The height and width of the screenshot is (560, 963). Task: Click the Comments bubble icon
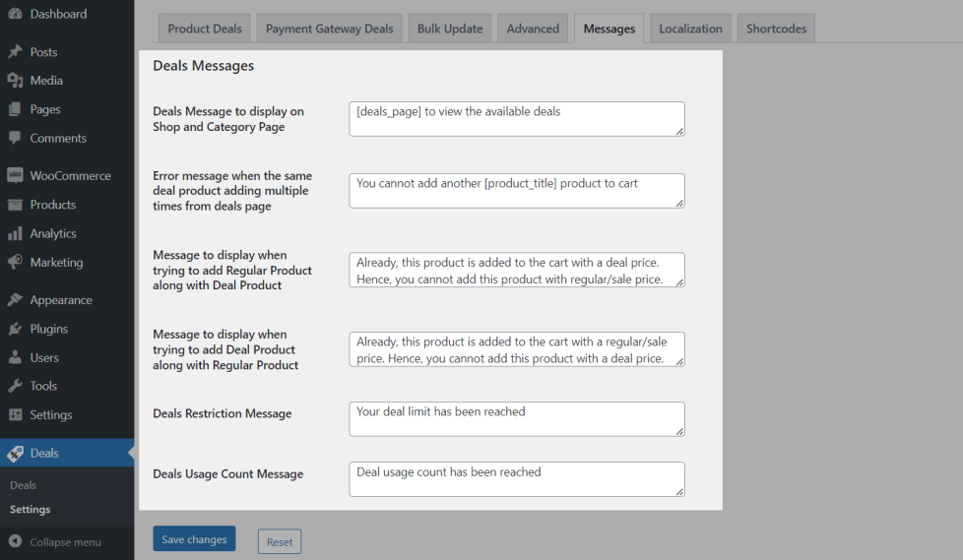point(15,139)
